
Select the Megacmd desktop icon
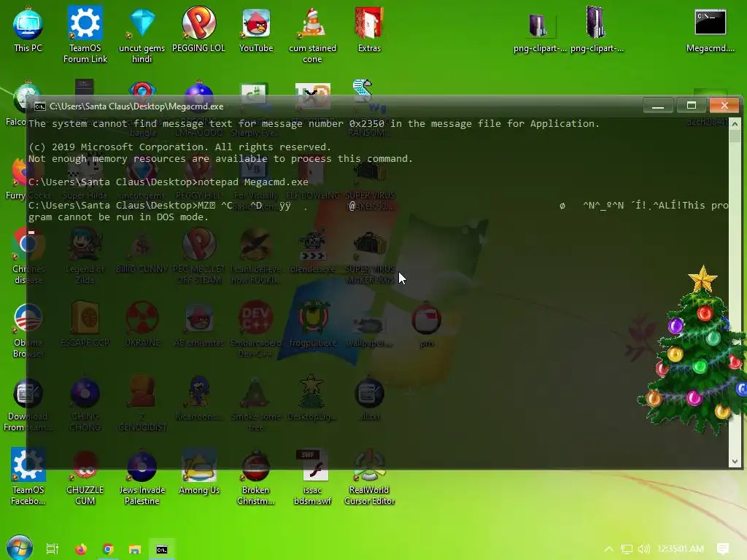[710, 29]
